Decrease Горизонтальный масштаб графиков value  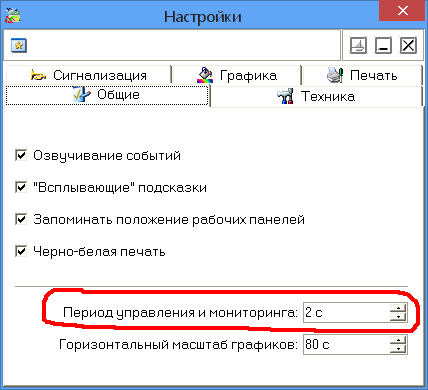coord(398,349)
